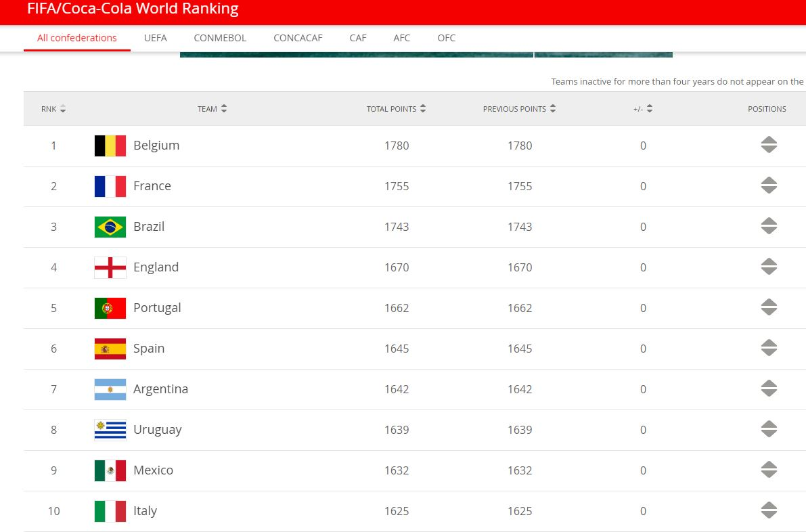
Task: Sort by +/- change column arrows
Action: coord(650,109)
